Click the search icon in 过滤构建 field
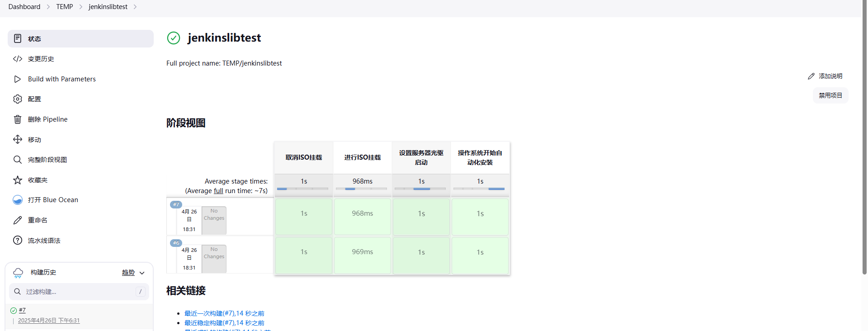Screen dimensions: 868x331 17,292
